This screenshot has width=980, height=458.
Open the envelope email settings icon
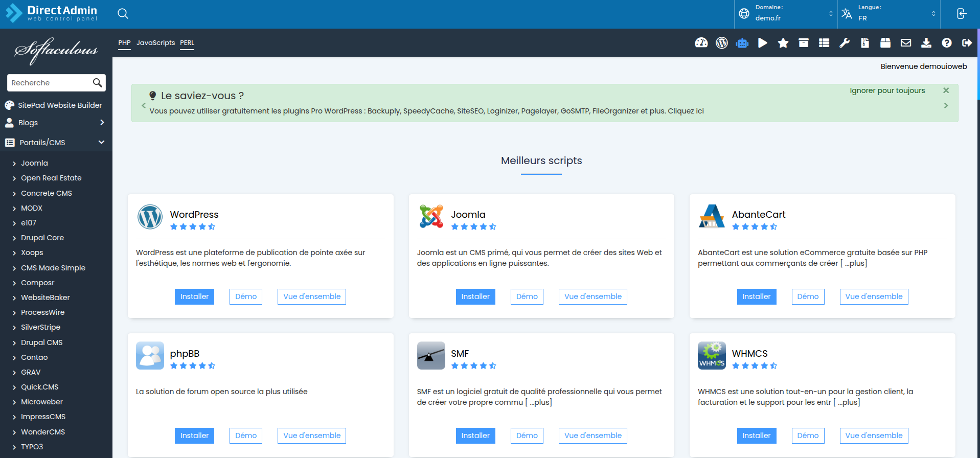click(906, 43)
